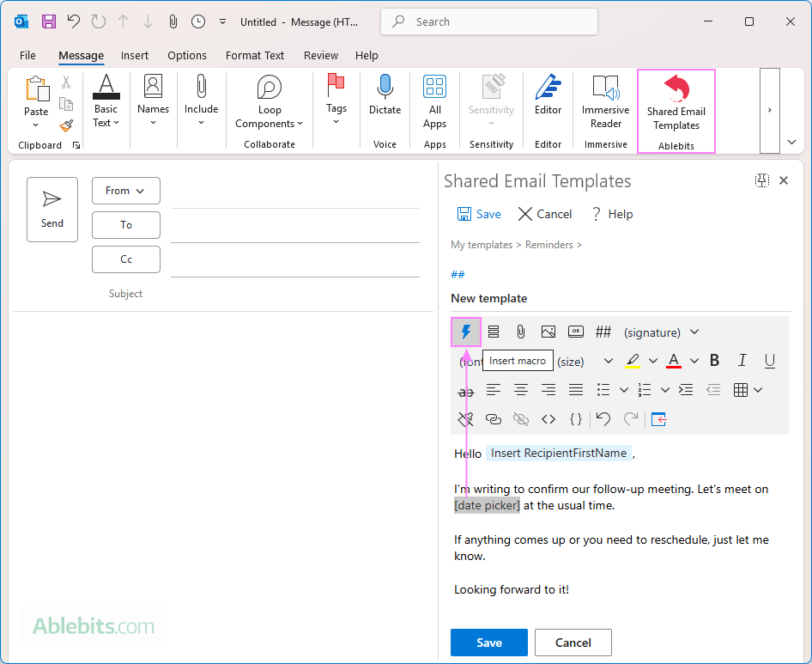The width and height of the screenshot is (812, 664).
Task: Apply the yellow highlight color
Action: click(x=633, y=361)
